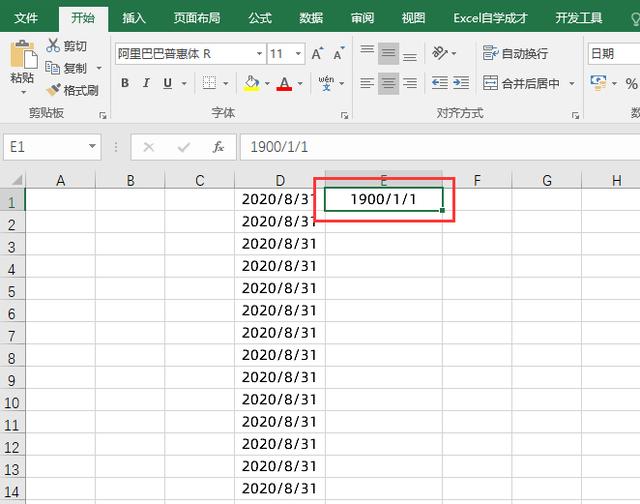
Task: Open alignment settings dialog launcher
Action: point(576,115)
